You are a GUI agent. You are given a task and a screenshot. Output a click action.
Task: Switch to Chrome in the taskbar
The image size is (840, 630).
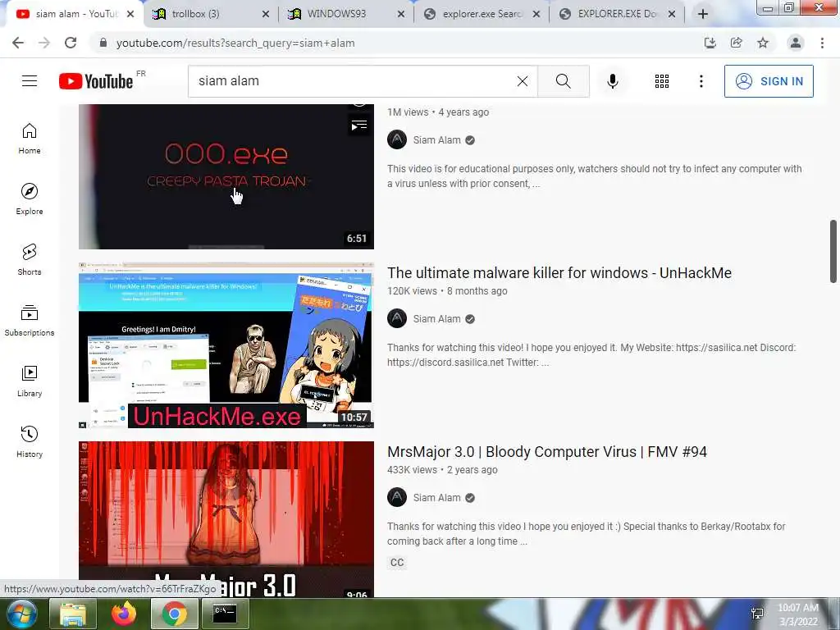[174, 614]
